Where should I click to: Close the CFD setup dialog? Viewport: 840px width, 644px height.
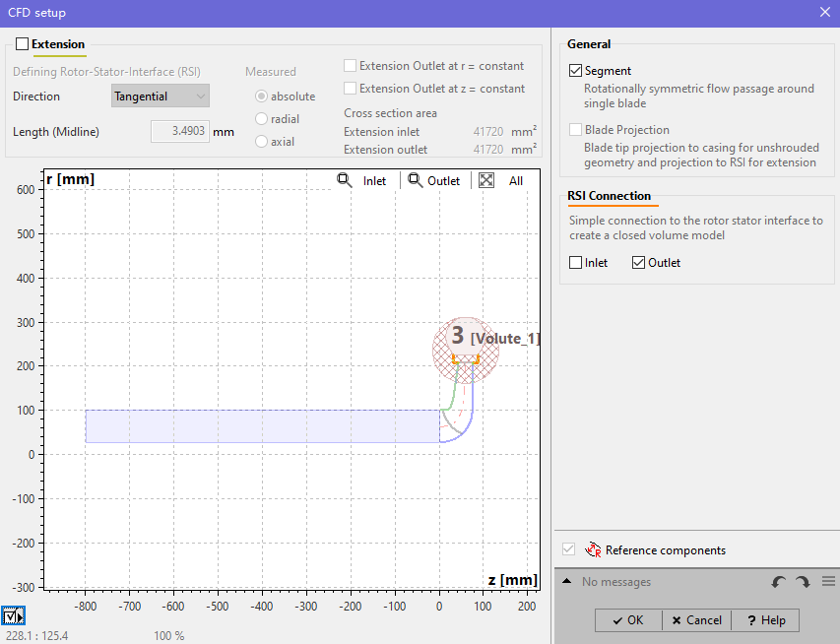pyautogui.click(x=825, y=13)
